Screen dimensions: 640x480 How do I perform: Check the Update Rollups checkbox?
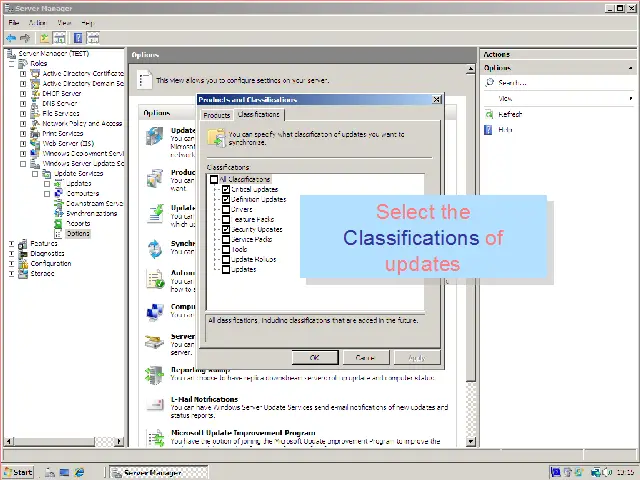[x=226, y=260]
